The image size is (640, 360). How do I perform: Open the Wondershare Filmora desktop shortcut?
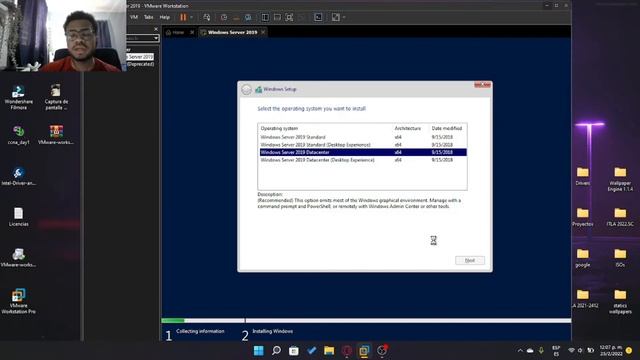[18, 98]
